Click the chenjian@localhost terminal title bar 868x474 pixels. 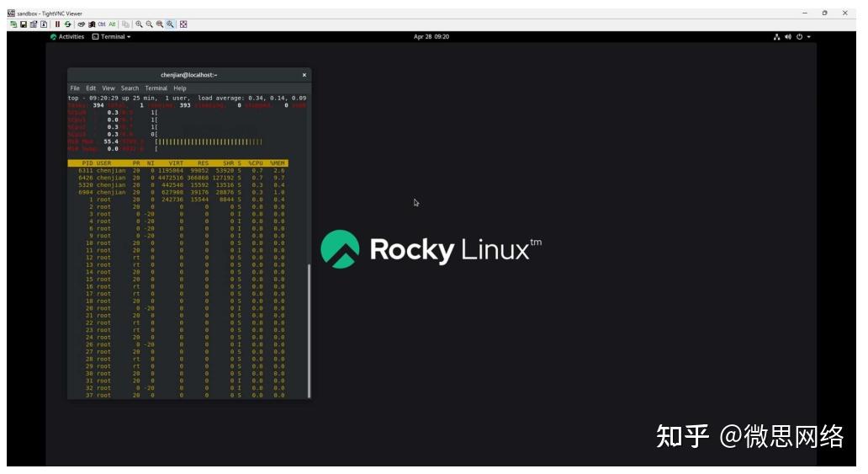(188, 75)
